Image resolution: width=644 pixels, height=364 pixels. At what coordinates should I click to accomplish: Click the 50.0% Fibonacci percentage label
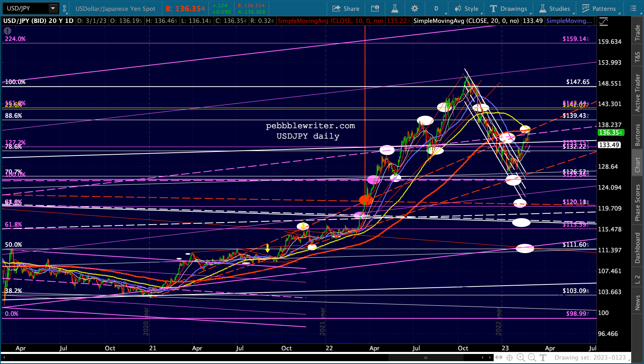pyautogui.click(x=13, y=245)
